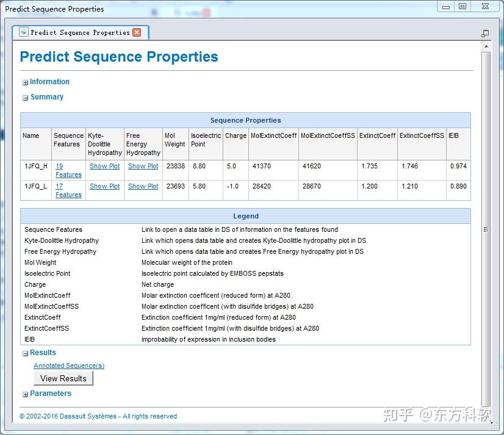Expand the Information section
The height and width of the screenshot is (435, 504).
click(24, 82)
